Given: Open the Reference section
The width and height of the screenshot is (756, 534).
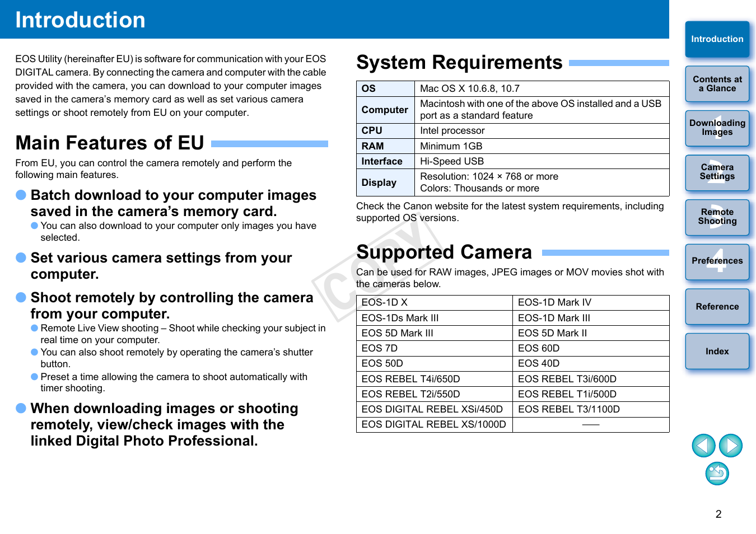Looking at the screenshot, I should coord(717,307).
